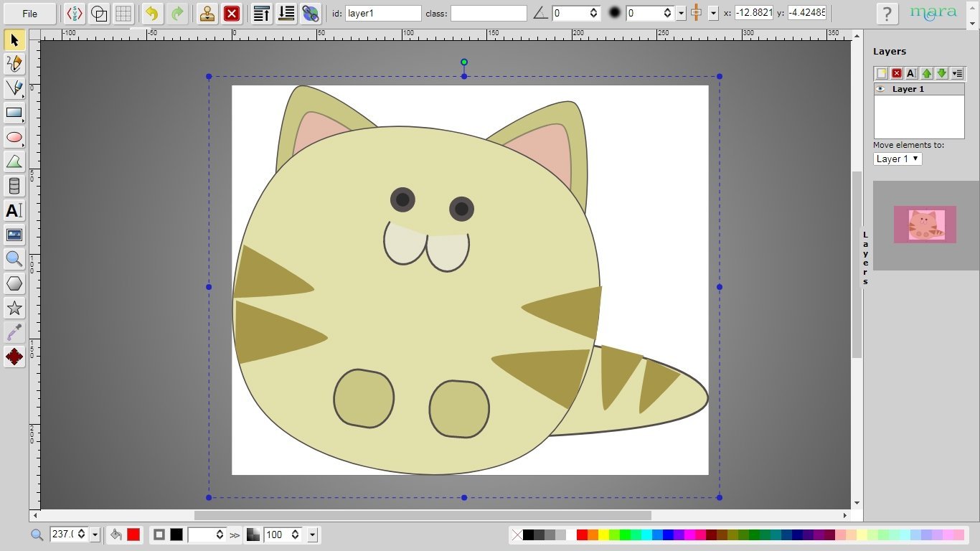
Task: Expand the zoom level dropdown
Action: pos(95,534)
